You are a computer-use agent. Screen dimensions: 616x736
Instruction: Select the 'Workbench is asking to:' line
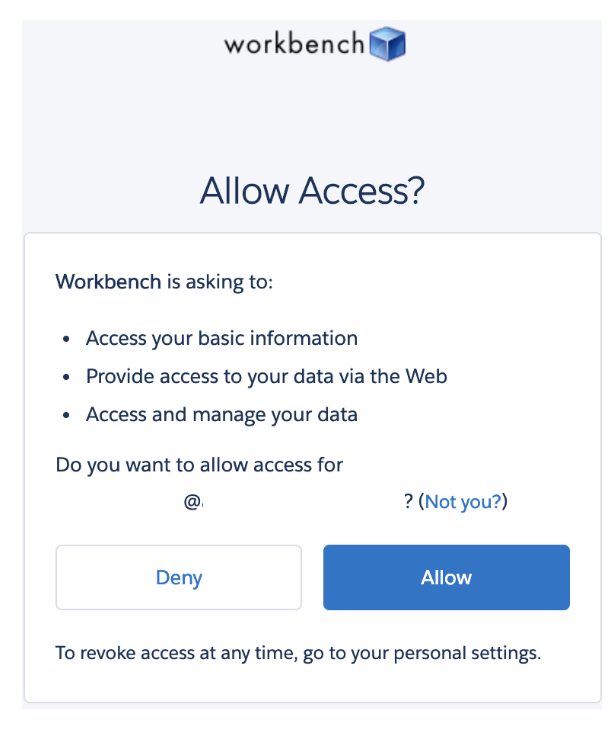point(164,282)
